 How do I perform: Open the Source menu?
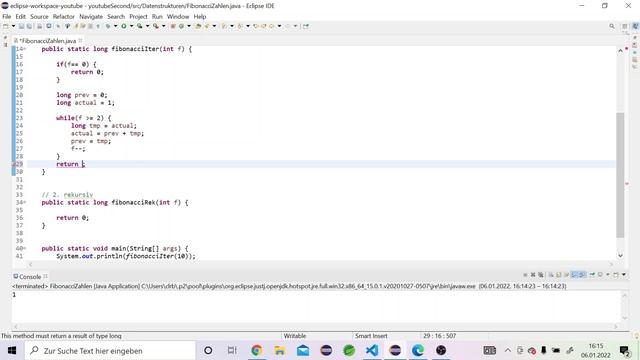[39, 16]
